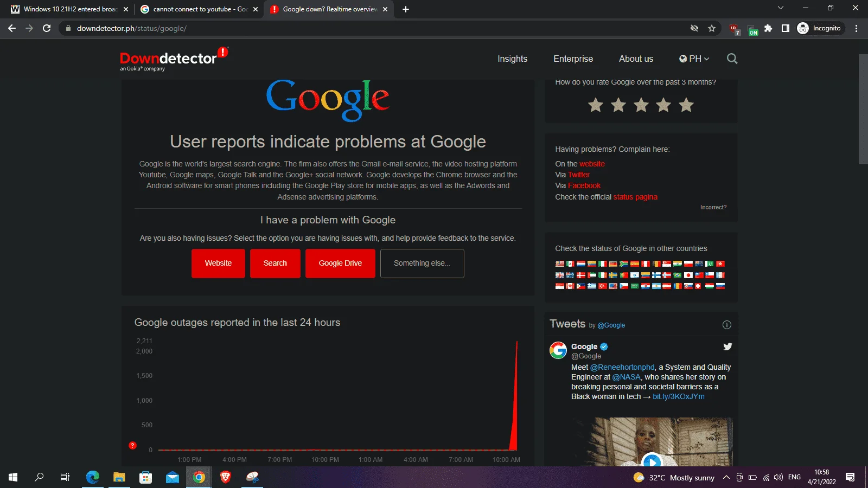Click the Incognito profile button
This screenshot has height=488, width=868.
coord(820,28)
